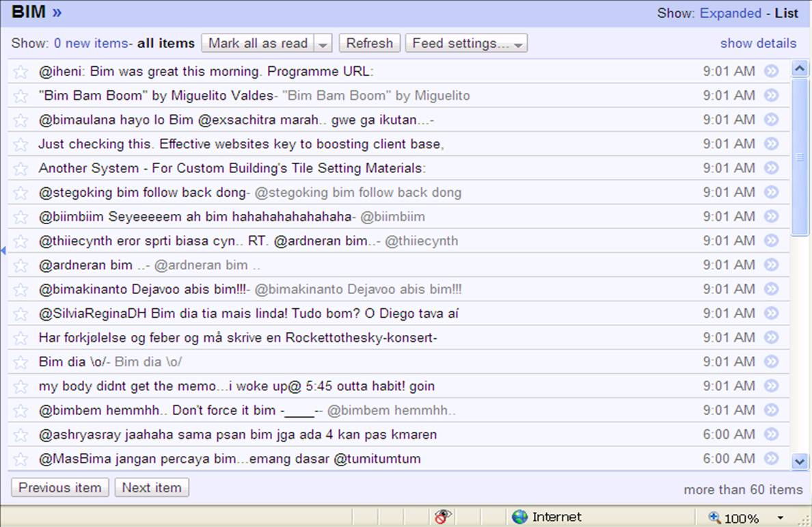Click the show details link
The image size is (812, 527).
758,44
